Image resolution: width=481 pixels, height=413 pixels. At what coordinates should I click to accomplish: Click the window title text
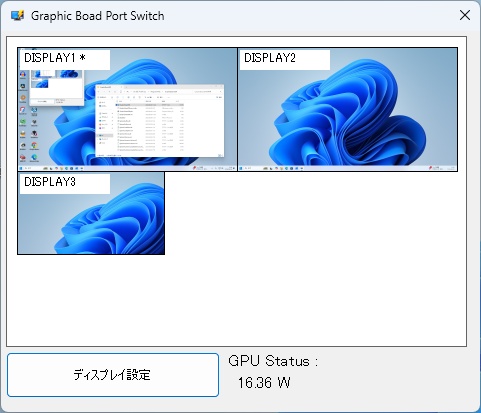coord(98,16)
